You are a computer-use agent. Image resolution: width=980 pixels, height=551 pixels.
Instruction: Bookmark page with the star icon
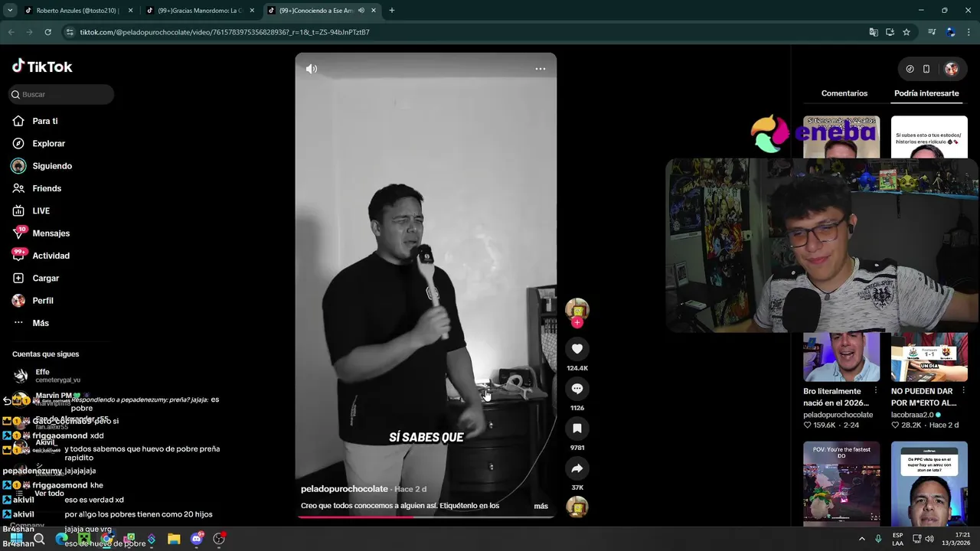[906, 32]
